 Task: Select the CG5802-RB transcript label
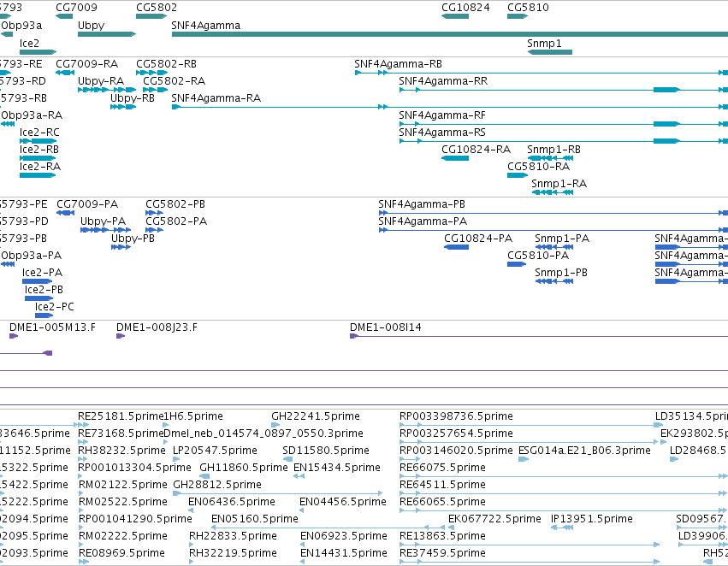coord(166,64)
